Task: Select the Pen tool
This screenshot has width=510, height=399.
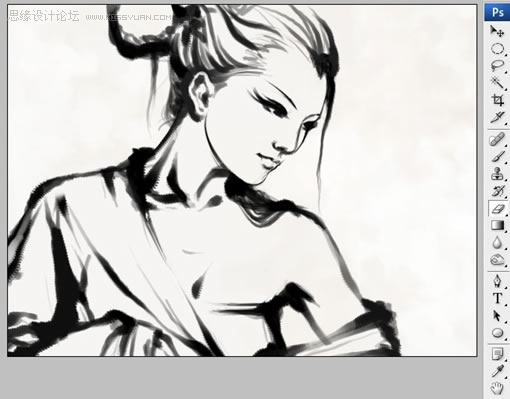Action: pos(497,281)
